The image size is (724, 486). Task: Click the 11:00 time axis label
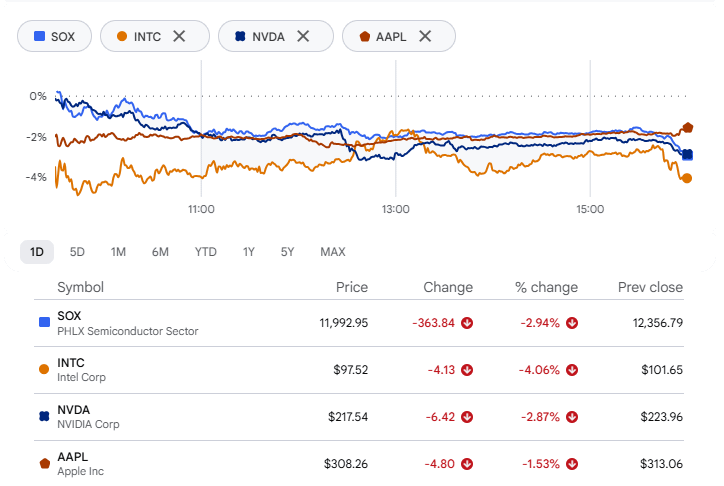pyautogui.click(x=201, y=209)
